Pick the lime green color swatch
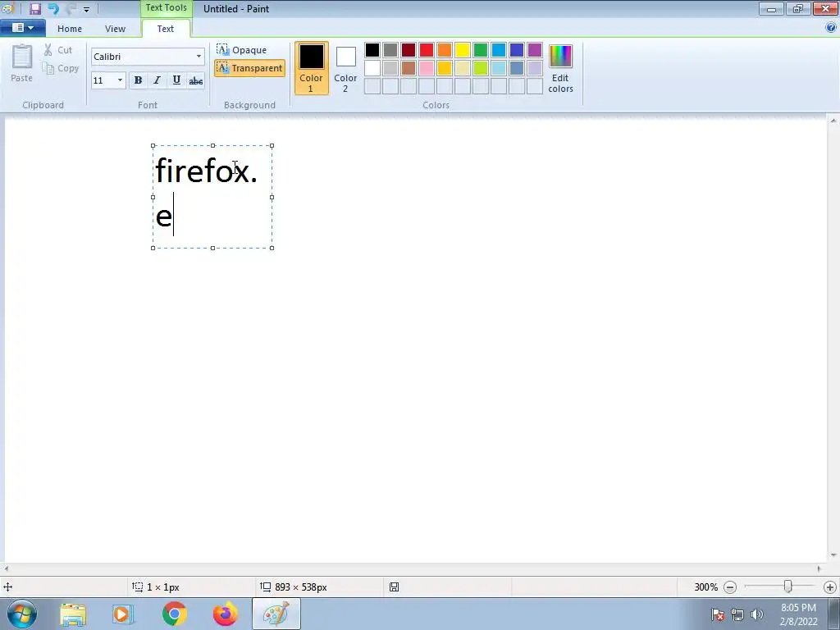This screenshot has height=630, width=840. [481, 68]
